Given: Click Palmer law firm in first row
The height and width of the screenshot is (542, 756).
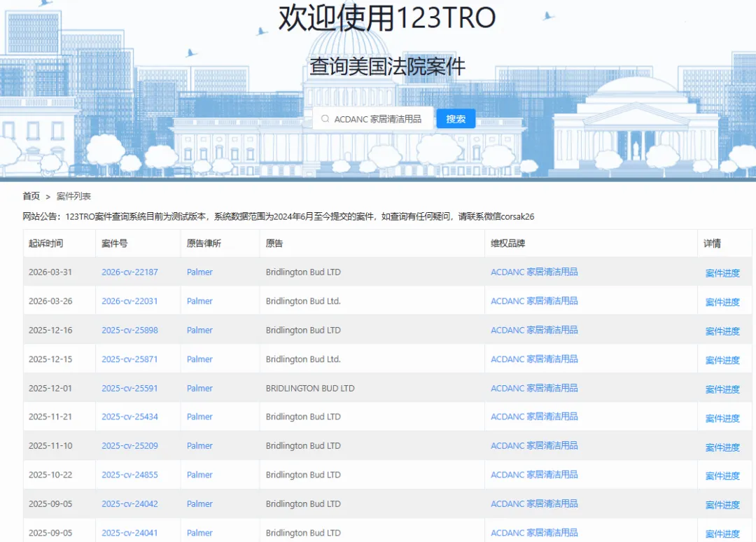Looking at the screenshot, I should pyautogui.click(x=199, y=272).
